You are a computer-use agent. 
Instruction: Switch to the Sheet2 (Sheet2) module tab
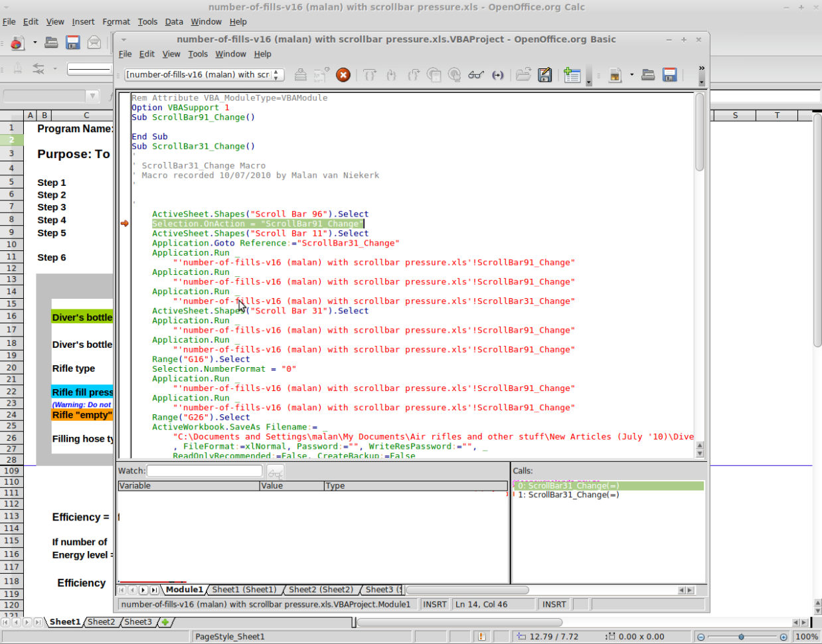click(x=321, y=590)
